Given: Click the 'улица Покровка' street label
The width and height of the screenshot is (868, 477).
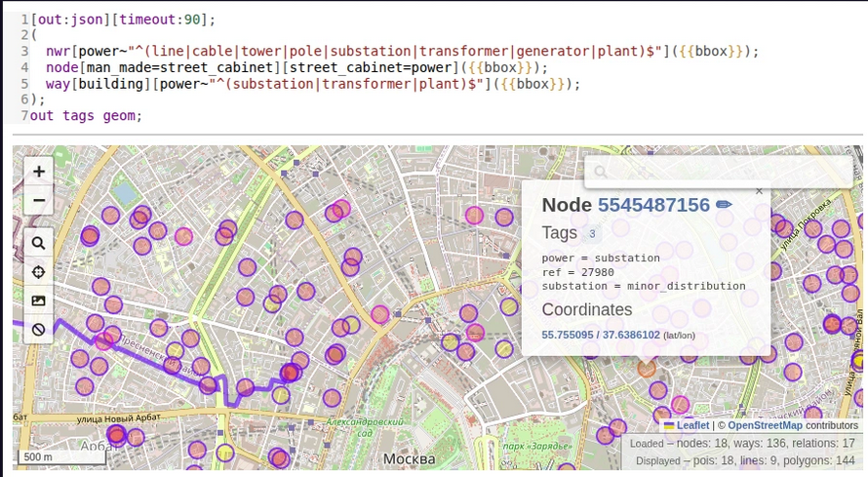Looking at the screenshot, I should (x=806, y=224).
